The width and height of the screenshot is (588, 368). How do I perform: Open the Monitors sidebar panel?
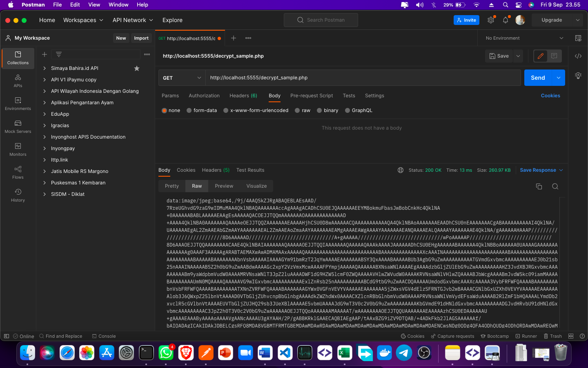click(18, 149)
